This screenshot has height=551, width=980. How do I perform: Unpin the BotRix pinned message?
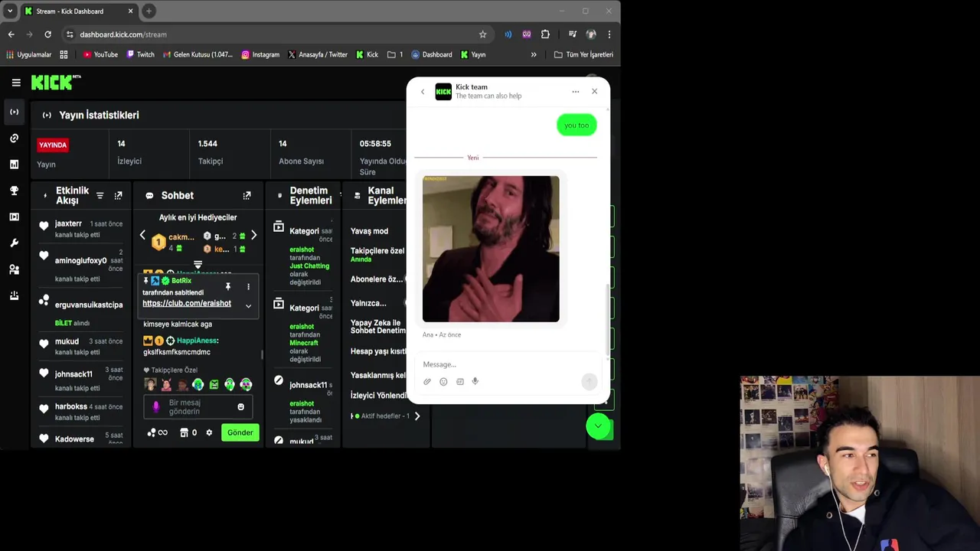pyautogui.click(x=227, y=287)
